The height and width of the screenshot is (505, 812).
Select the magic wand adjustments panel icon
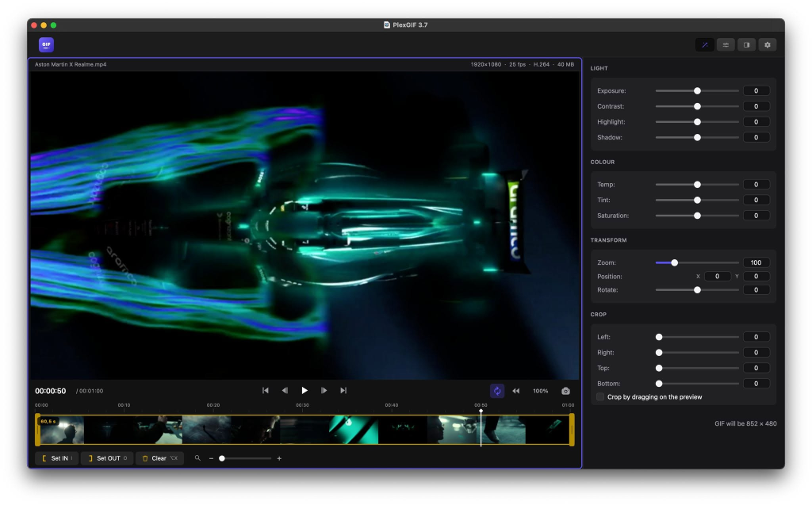click(705, 45)
